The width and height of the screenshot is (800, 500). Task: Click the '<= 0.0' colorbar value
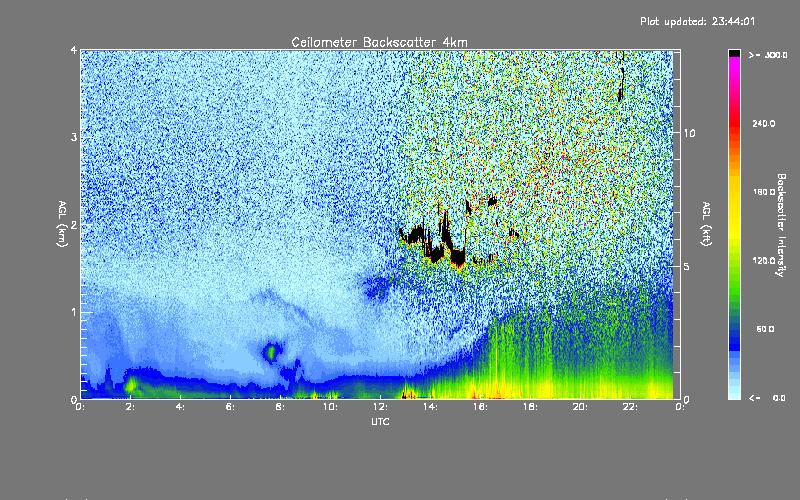pos(768,398)
